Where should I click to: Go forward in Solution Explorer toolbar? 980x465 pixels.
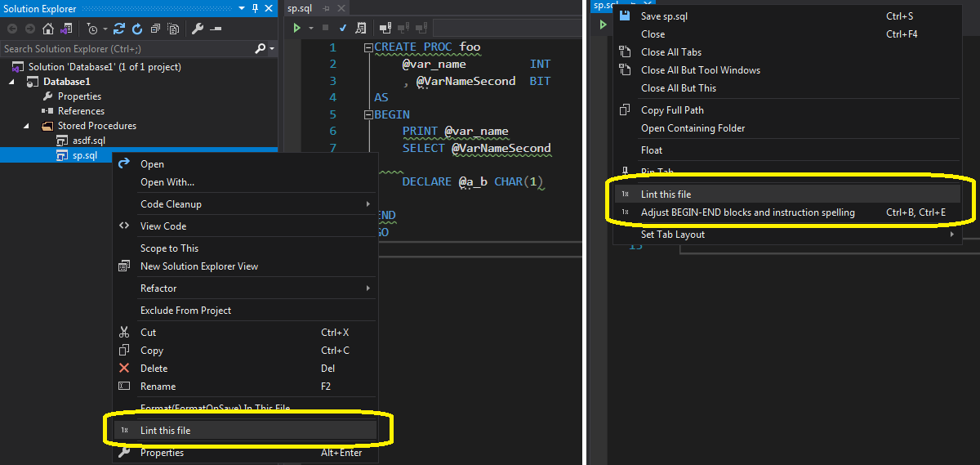coord(29,29)
